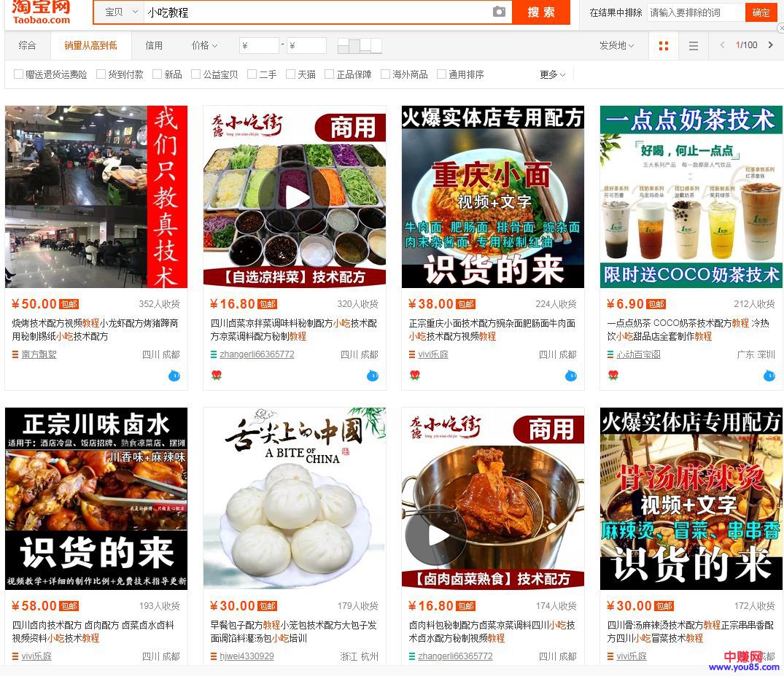784x676 pixels.
Task: Open seller link zhangerli66365772
Action: [257, 354]
